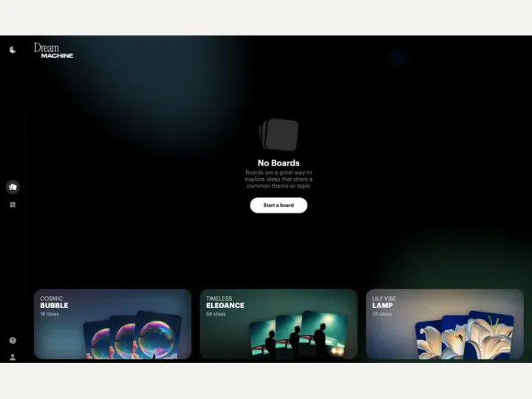Open the Lily Vibe Lamp board card

[445, 324]
